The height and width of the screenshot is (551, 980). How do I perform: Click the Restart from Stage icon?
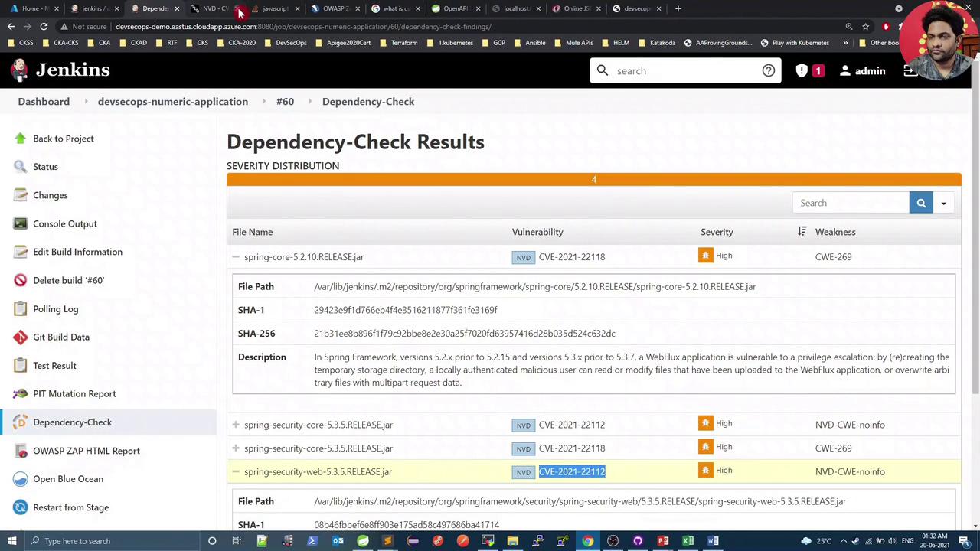[x=20, y=507]
